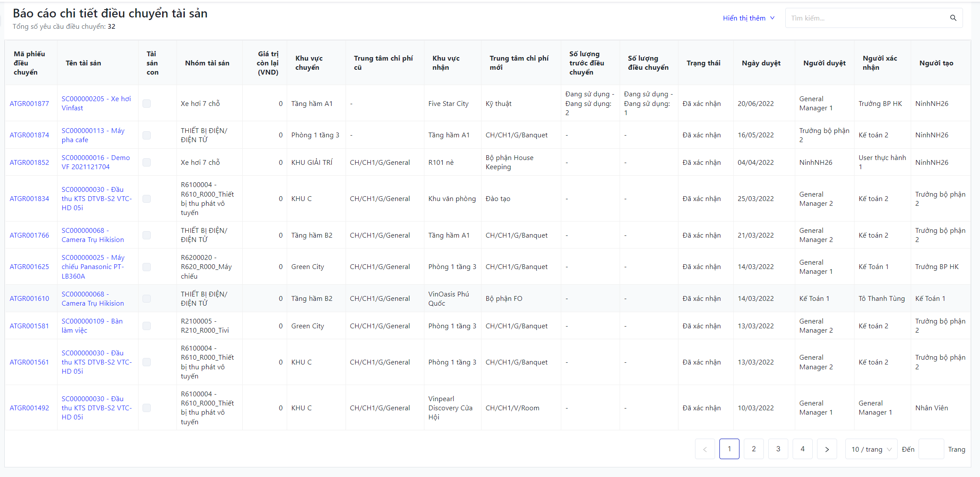Toggle child asset checkbox for ATGR001610
This screenshot has width=980, height=477.
tap(147, 298)
